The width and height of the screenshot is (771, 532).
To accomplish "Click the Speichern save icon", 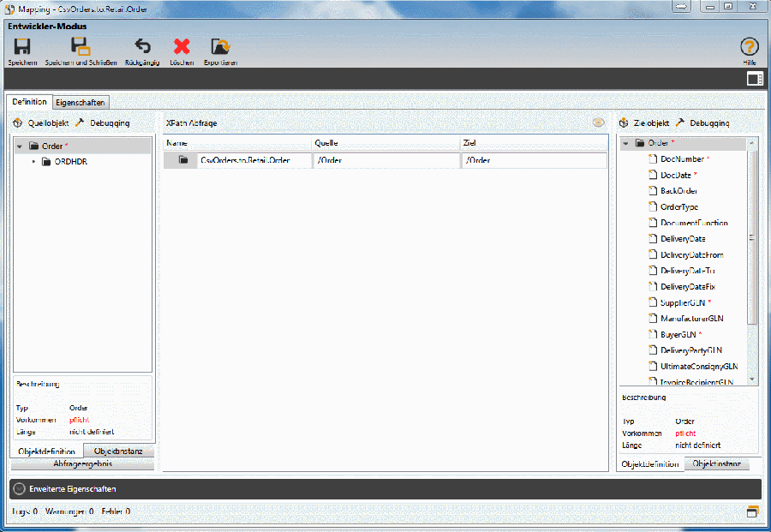I will 22,47.
